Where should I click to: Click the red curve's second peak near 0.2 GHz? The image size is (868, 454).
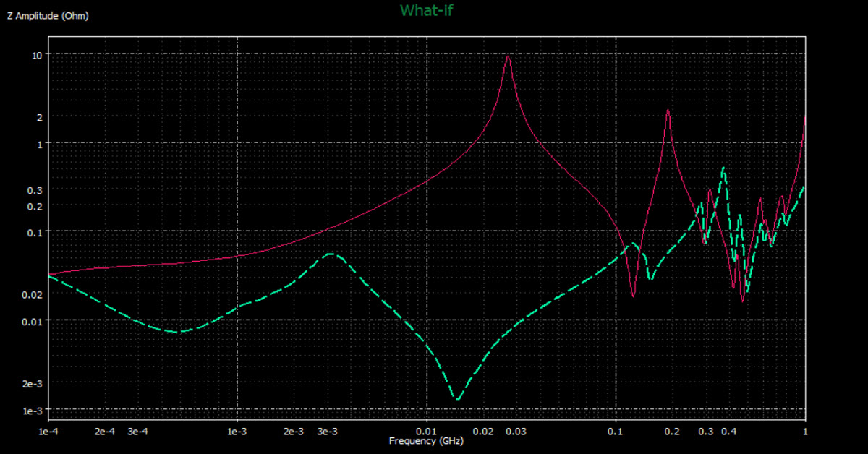point(668,111)
